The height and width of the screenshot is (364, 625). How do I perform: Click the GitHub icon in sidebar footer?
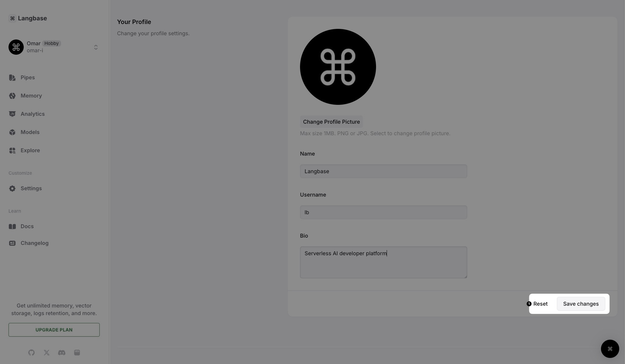coord(31,352)
